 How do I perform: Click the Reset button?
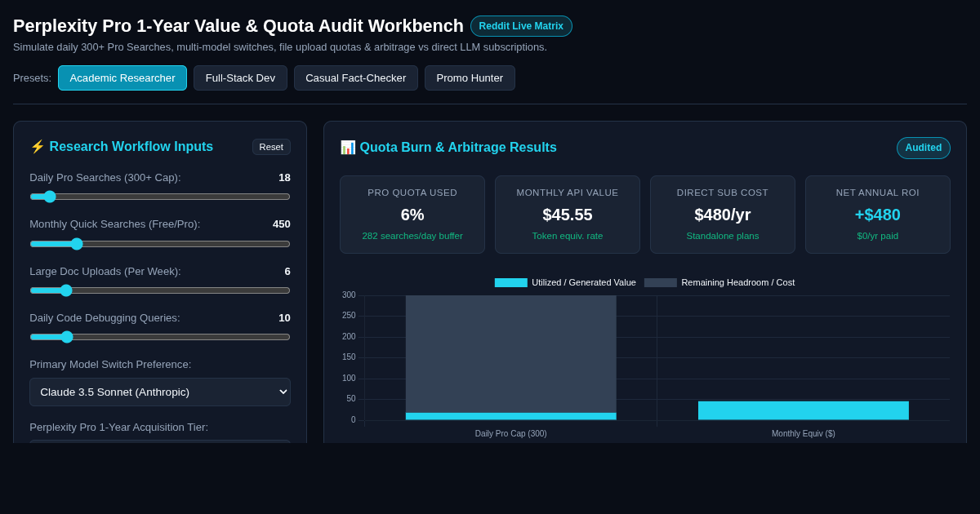click(271, 147)
